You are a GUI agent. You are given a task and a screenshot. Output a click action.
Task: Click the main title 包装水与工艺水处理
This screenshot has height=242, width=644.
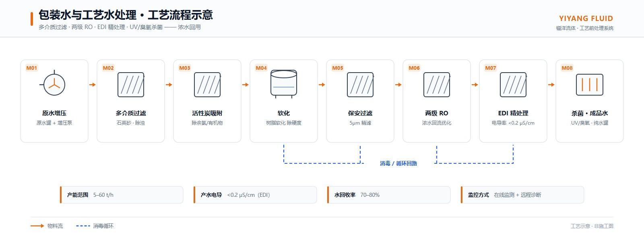(x=126, y=15)
